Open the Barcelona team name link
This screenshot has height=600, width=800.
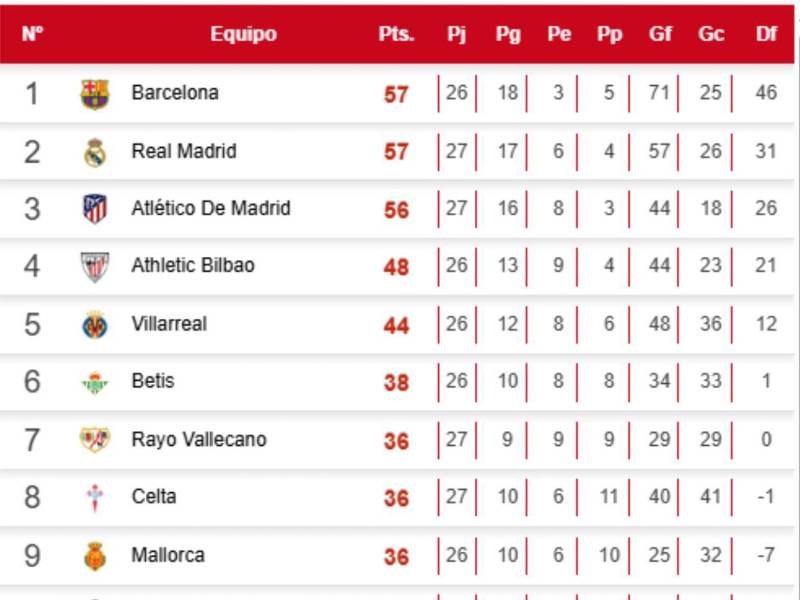175,93
